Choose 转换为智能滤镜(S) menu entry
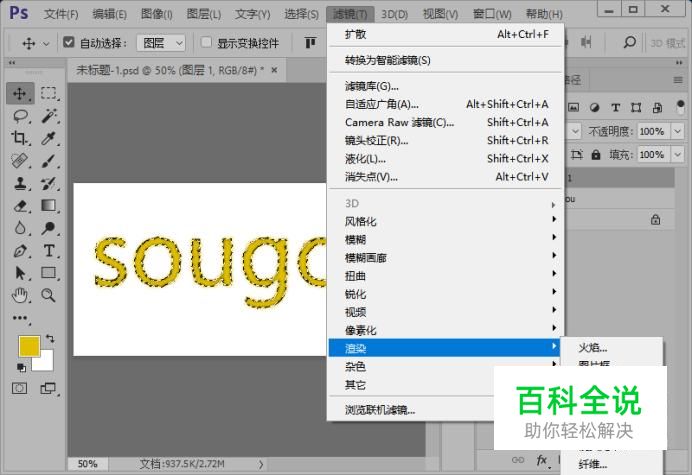This screenshot has width=692, height=475. [x=446, y=60]
